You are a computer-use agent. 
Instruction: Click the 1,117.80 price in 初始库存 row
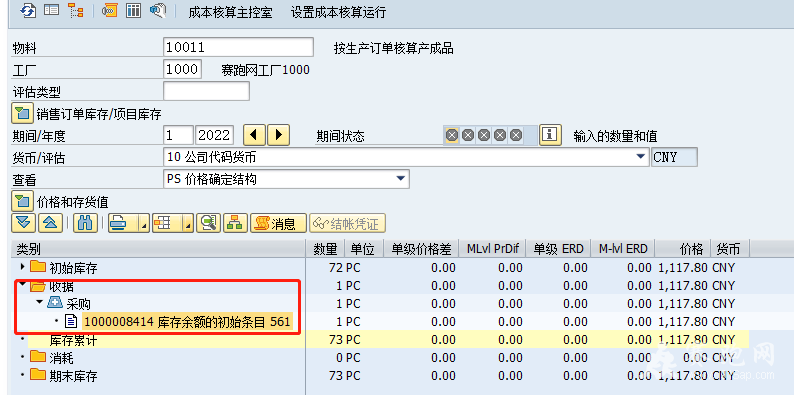click(684, 267)
